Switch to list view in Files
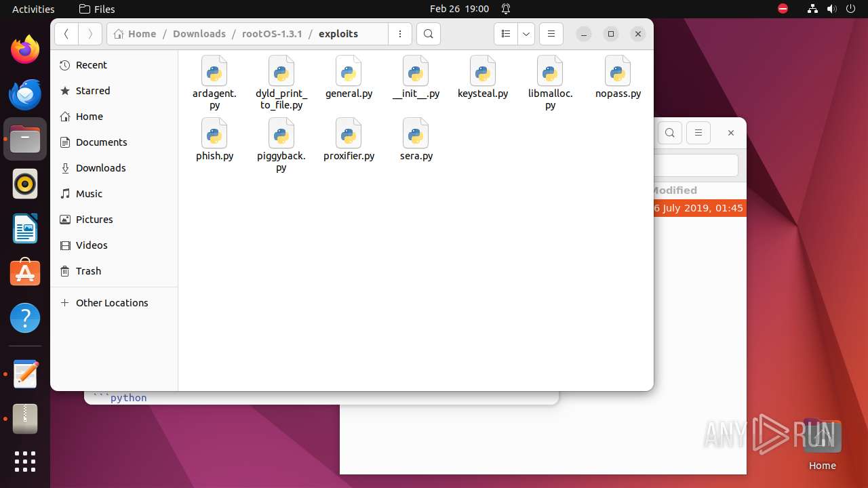 (x=505, y=34)
